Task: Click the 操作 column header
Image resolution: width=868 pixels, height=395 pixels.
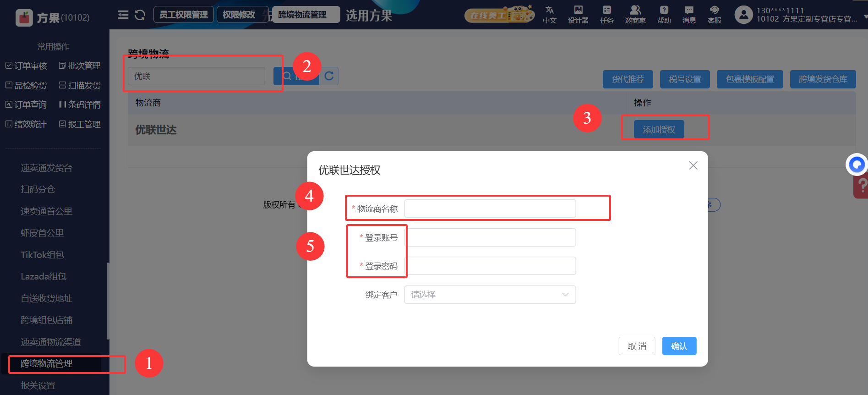Action: click(x=642, y=103)
